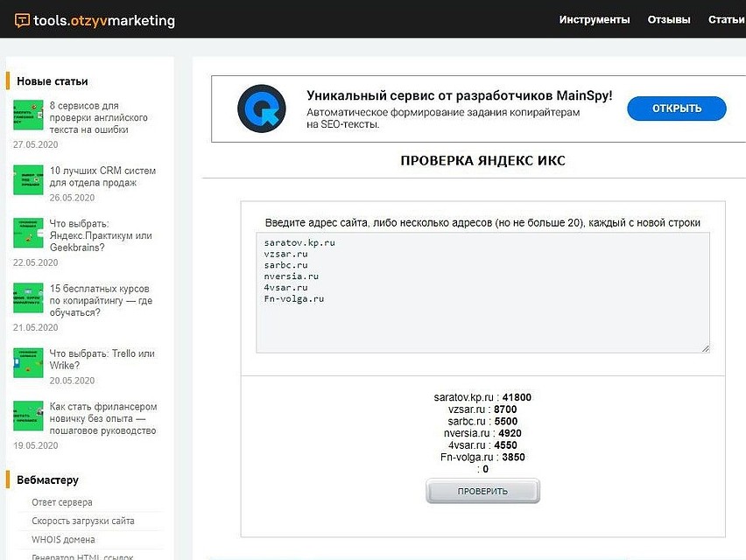This screenshot has width=746, height=560.
Task: Click thumbnail of copywriting courses article
Action: pos(28,297)
